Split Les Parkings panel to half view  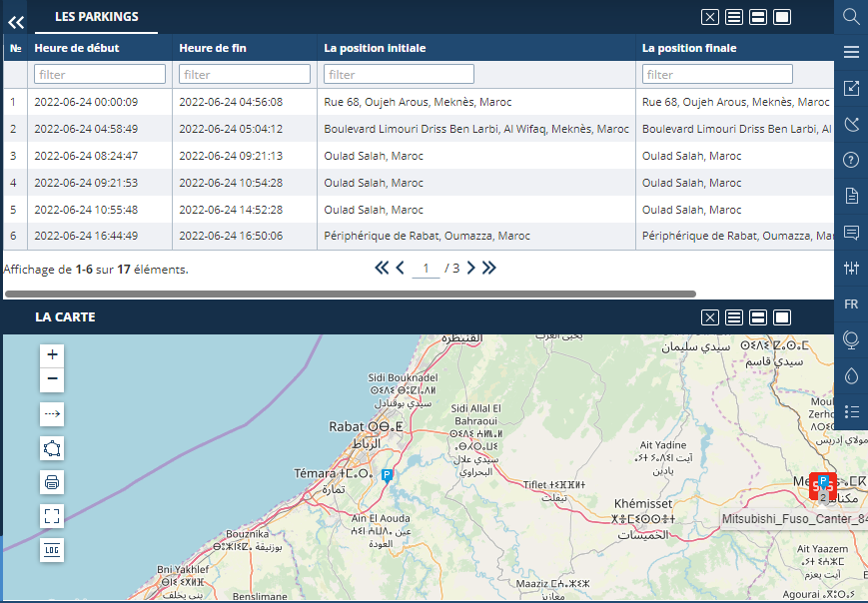coord(758,17)
